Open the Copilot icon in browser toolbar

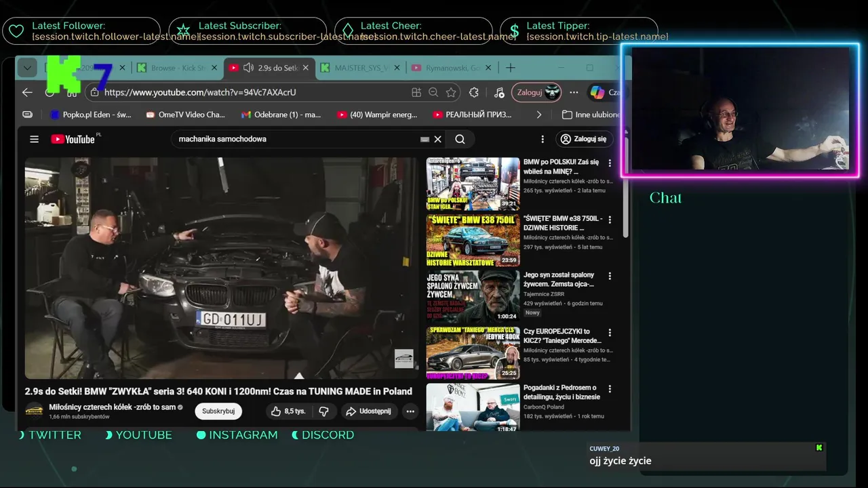[597, 92]
